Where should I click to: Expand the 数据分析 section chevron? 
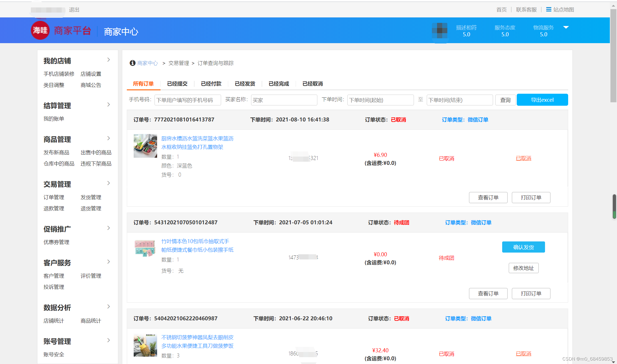coord(109,307)
